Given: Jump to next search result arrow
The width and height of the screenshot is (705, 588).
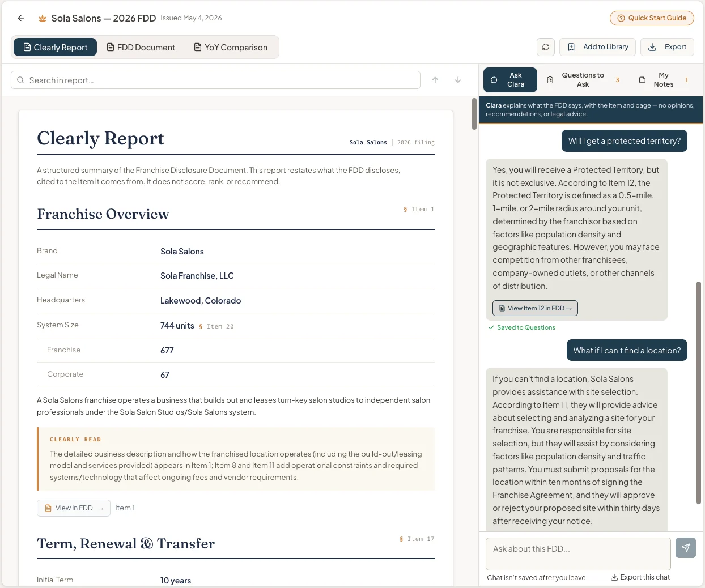Looking at the screenshot, I should tap(458, 80).
